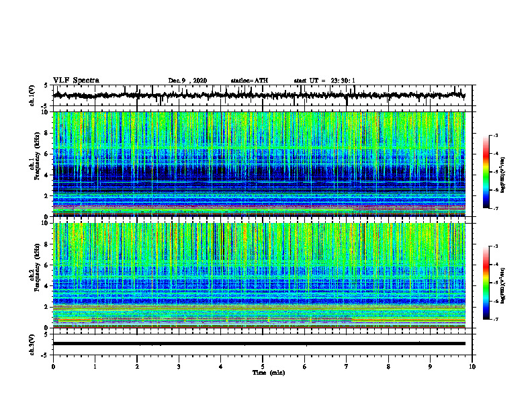Click the 'ch.3(V)' axis label
Image resolution: width=532 pixels, height=411 pixels.
click(x=32, y=345)
